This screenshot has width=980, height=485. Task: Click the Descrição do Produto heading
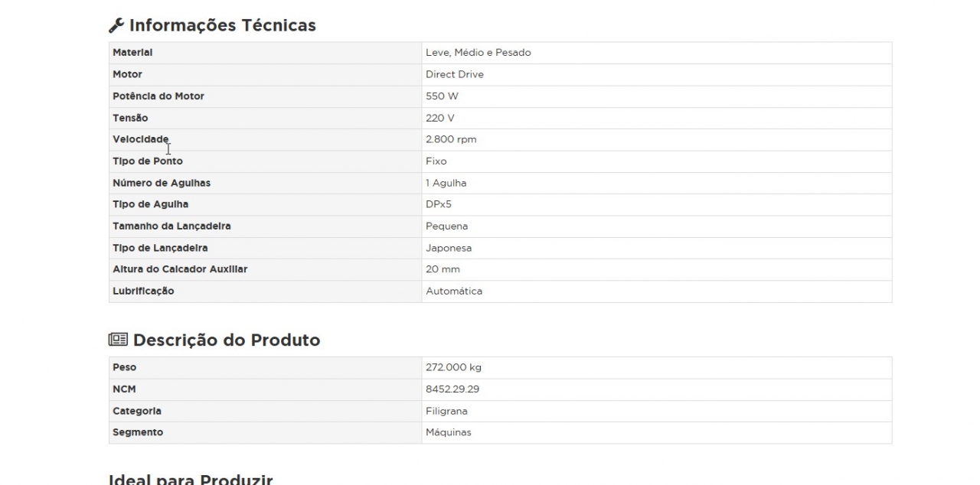(x=226, y=340)
